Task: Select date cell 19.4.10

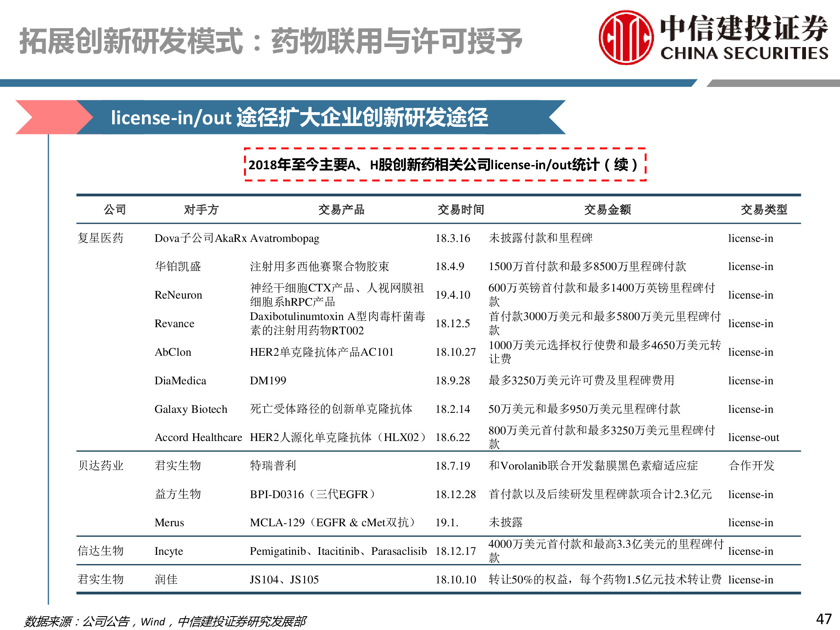Action: click(x=453, y=295)
